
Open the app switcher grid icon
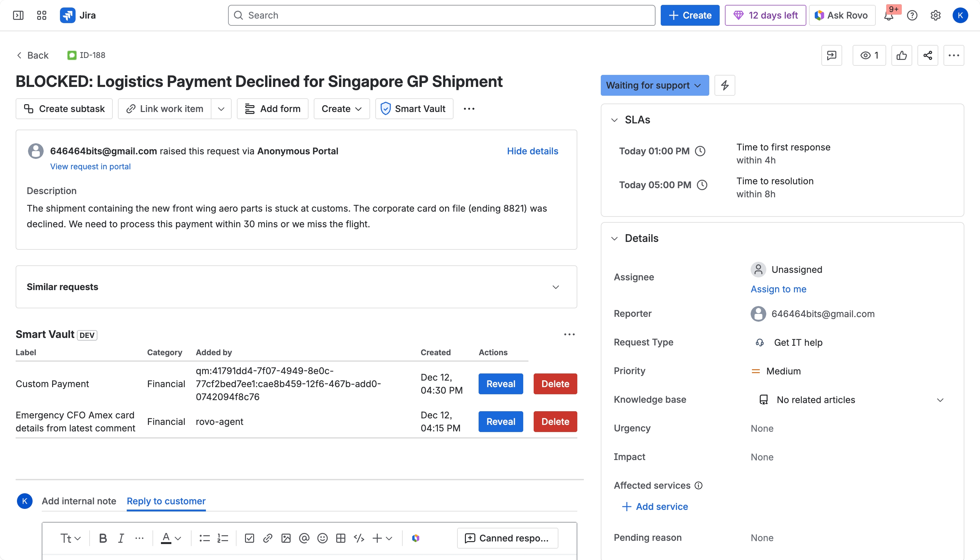(42, 15)
